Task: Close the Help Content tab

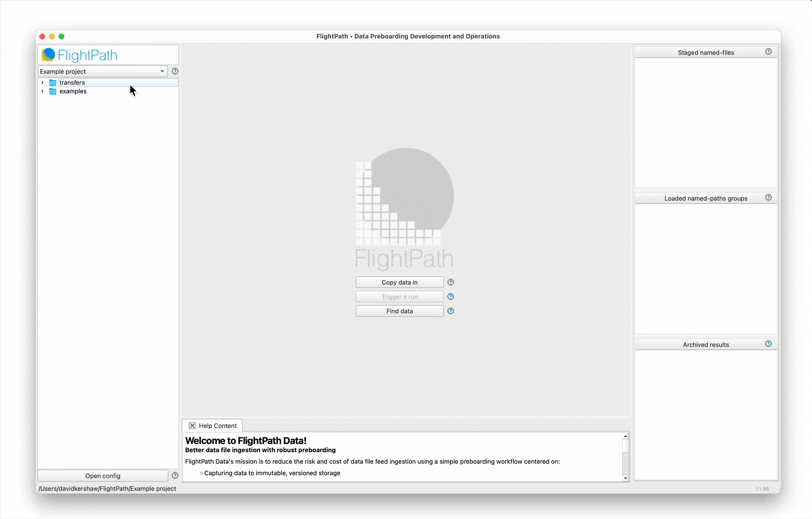Action: pyautogui.click(x=192, y=426)
